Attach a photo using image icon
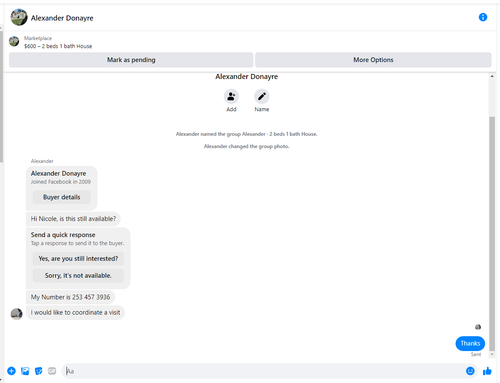 click(x=25, y=371)
